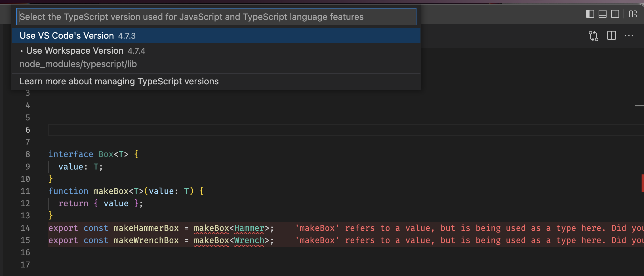Viewport: 644px width, 276px height.
Task: Click the inline error message on line 15
Action: (470, 240)
